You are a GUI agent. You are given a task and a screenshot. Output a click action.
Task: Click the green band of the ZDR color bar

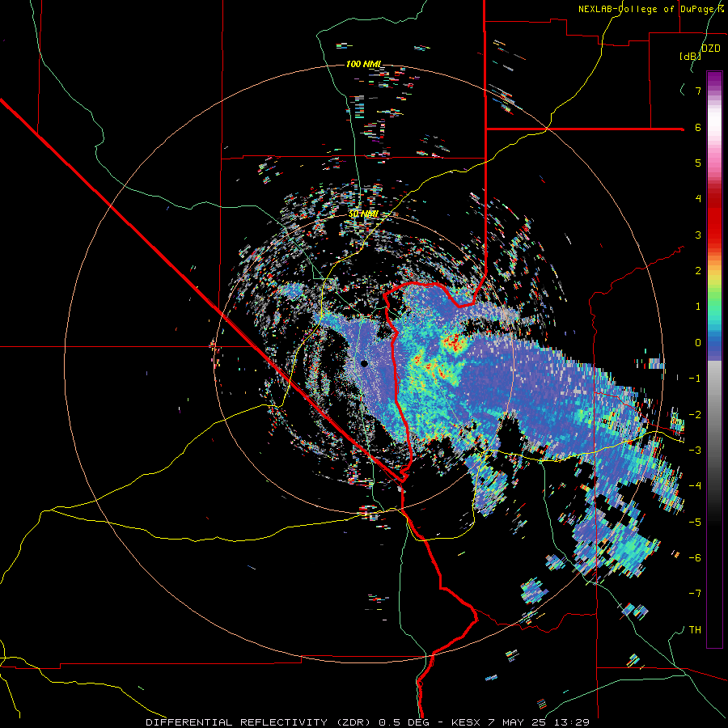(714, 297)
